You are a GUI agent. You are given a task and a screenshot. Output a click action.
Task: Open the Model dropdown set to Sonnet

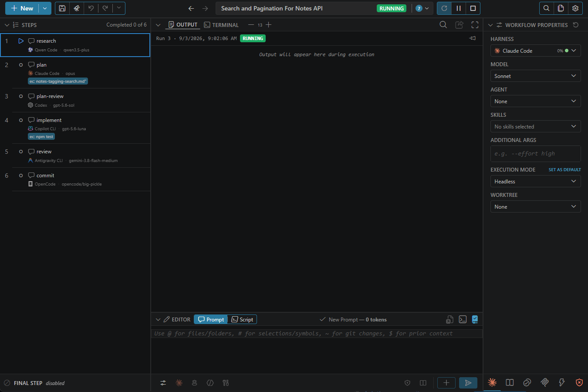pos(536,76)
